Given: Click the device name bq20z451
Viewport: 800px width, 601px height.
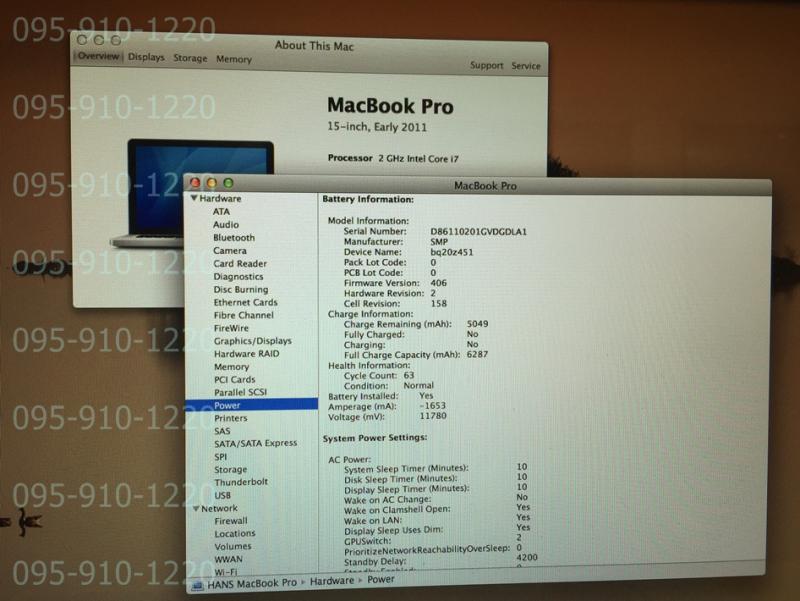Looking at the screenshot, I should point(452,252).
